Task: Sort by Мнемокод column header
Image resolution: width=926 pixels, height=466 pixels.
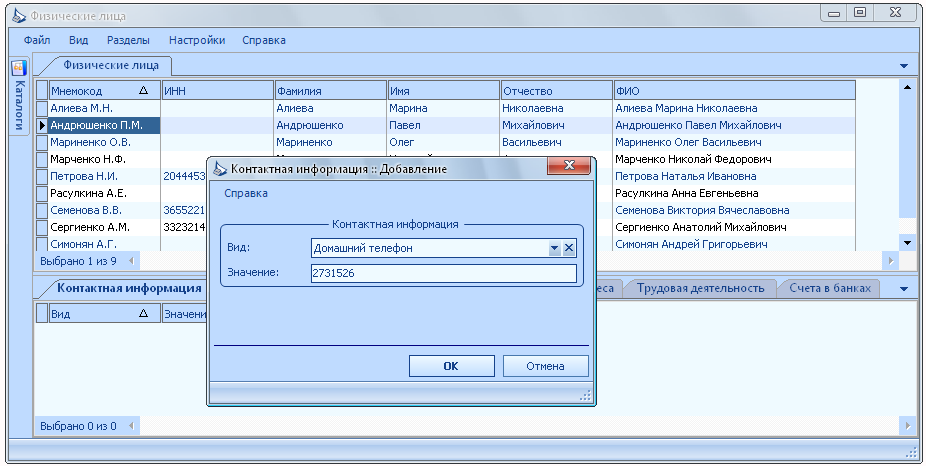Action: (105, 90)
